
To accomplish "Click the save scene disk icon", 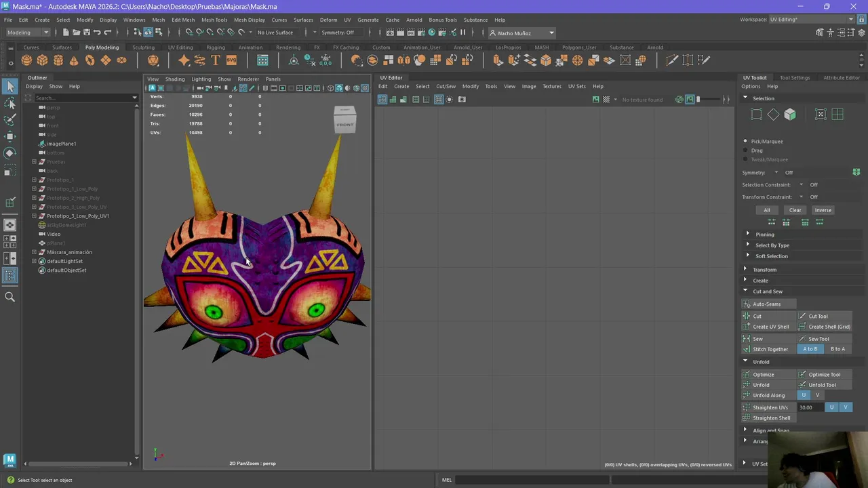I will pyautogui.click(x=85, y=33).
